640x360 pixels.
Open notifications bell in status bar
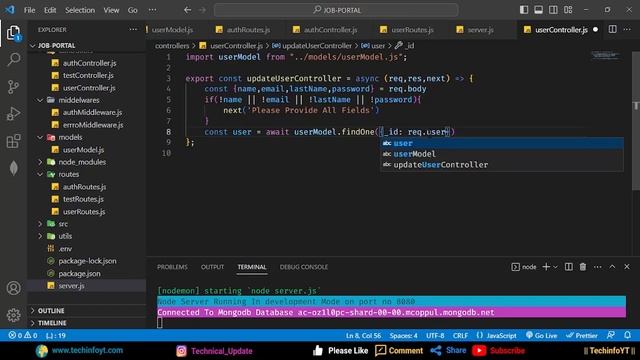[627, 335]
